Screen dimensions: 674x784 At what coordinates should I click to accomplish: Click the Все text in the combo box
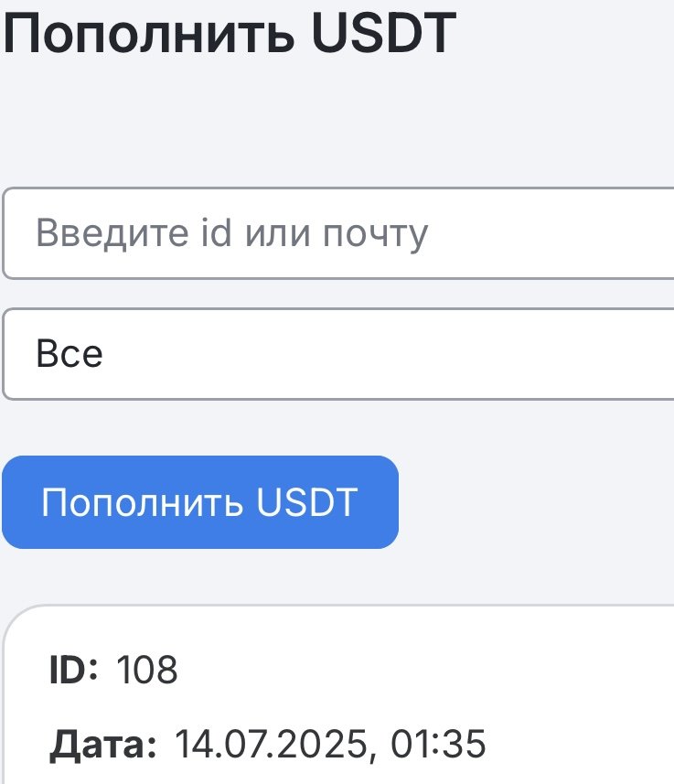point(70,353)
